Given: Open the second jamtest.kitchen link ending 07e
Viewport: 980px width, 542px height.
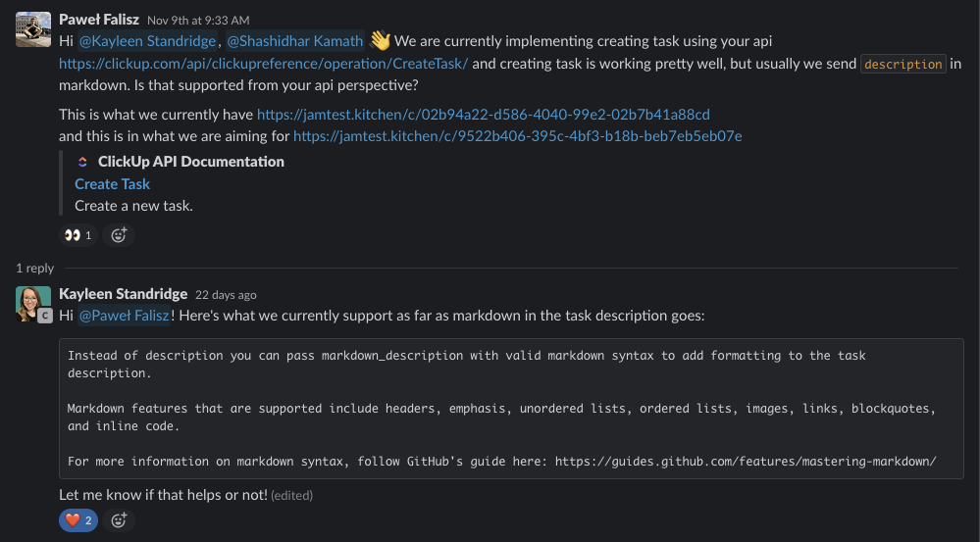Looking at the screenshot, I should coord(517,136).
